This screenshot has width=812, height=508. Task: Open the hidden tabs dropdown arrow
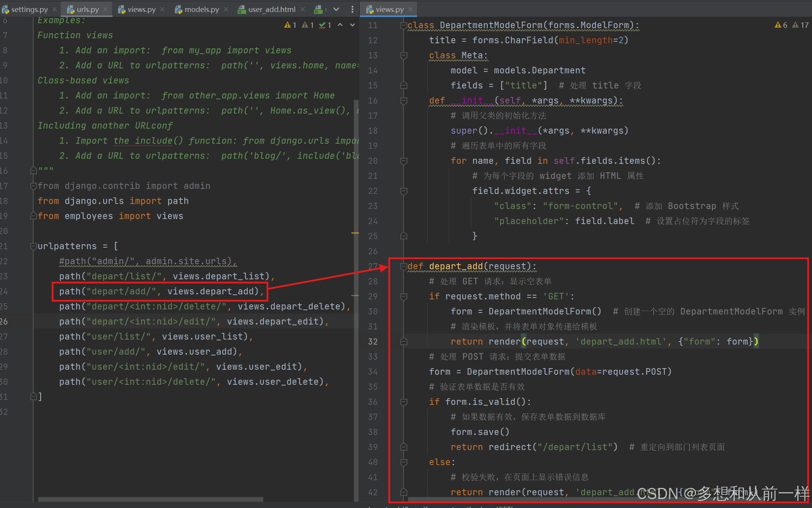pos(336,9)
